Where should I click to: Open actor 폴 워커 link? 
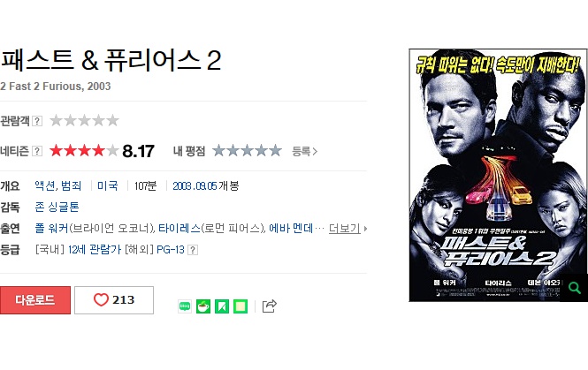pyautogui.click(x=52, y=228)
